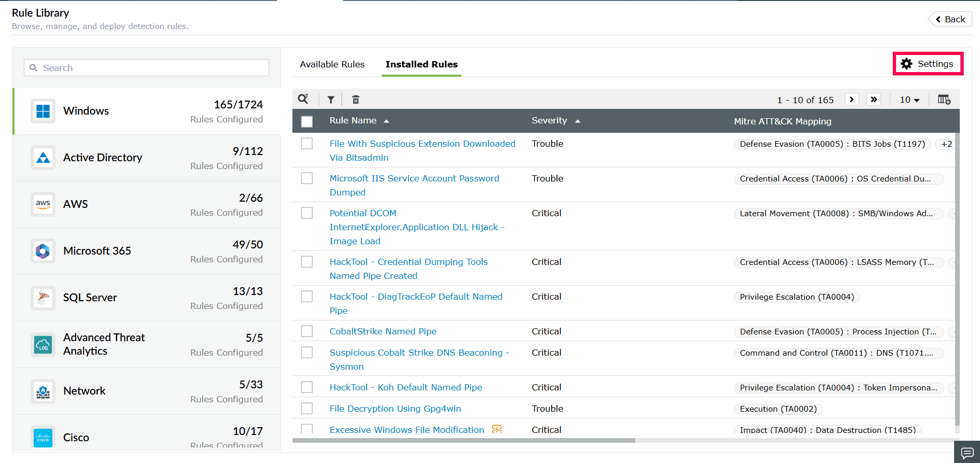Click the magnifier icon in the Search box
The width and height of the screenshot is (980, 463).
[x=34, y=68]
